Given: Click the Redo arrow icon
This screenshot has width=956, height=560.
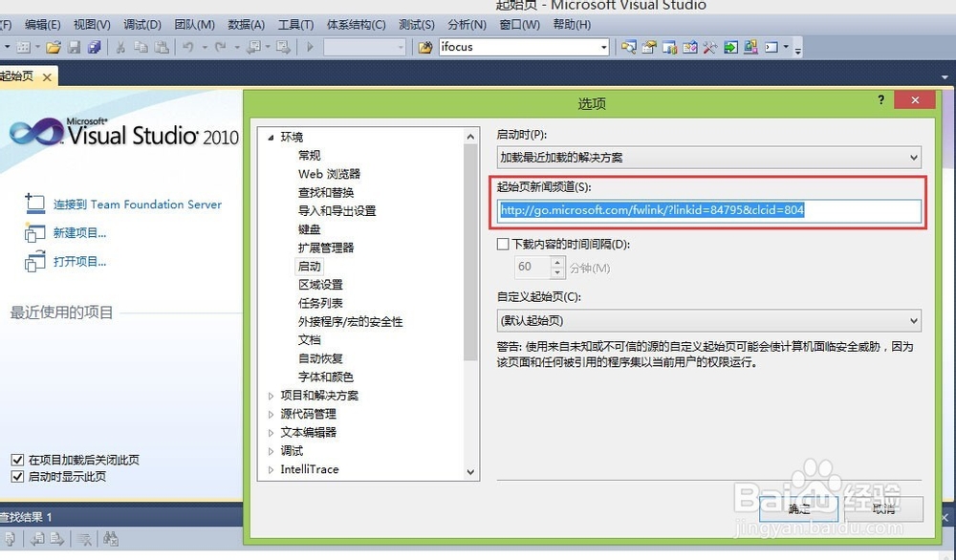Looking at the screenshot, I should 220,47.
